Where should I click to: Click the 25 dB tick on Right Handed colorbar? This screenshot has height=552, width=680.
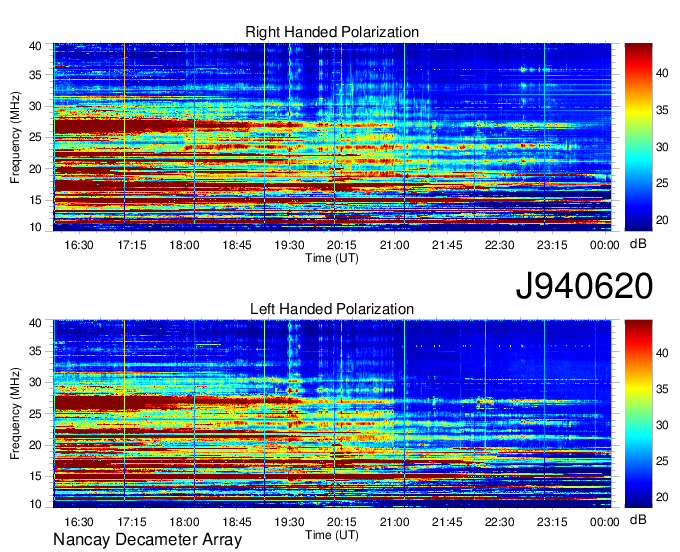pyautogui.click(x=662, y=183)
